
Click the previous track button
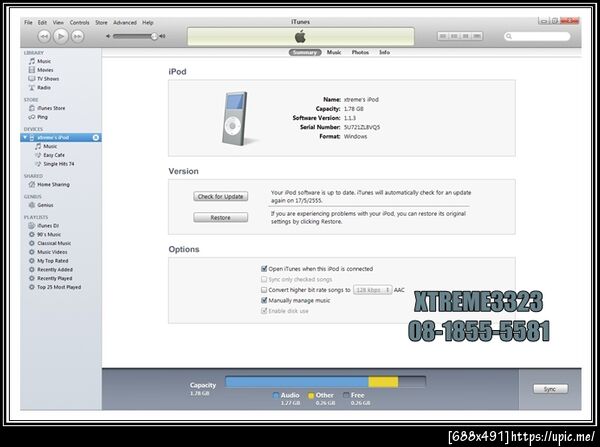[44, 36]
